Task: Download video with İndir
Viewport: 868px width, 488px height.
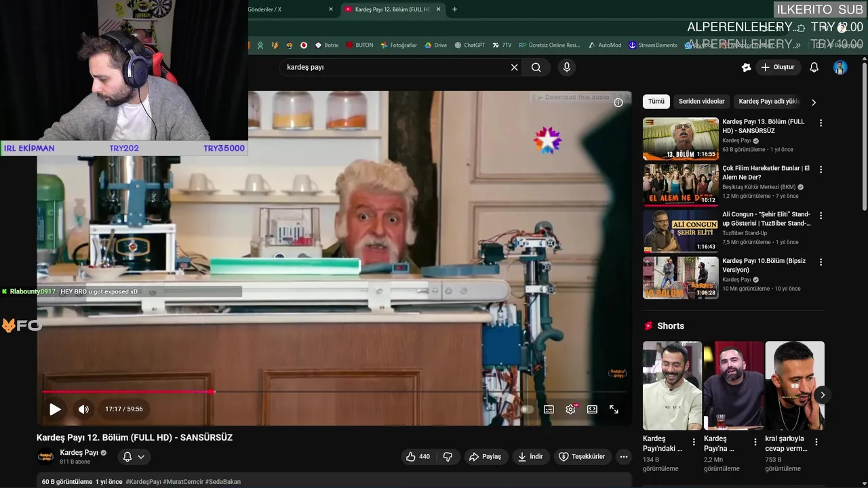Action: [530, 457]
